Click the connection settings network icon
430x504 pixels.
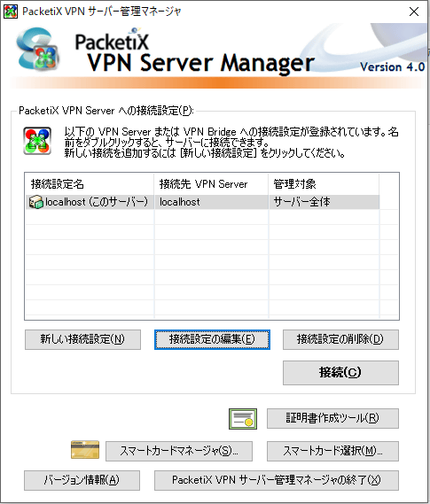[37, 141]
